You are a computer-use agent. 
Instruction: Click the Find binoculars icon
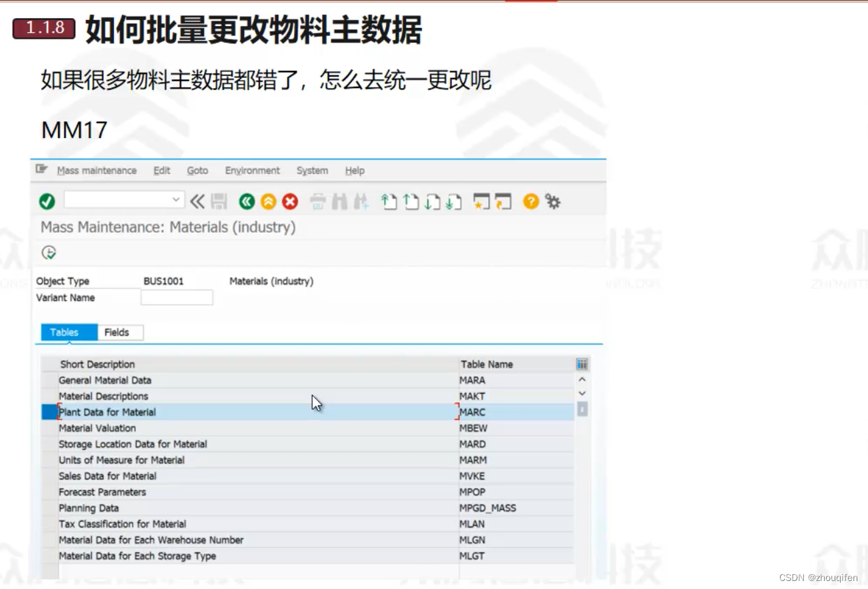pyautogui.click(x=339, y=201)
